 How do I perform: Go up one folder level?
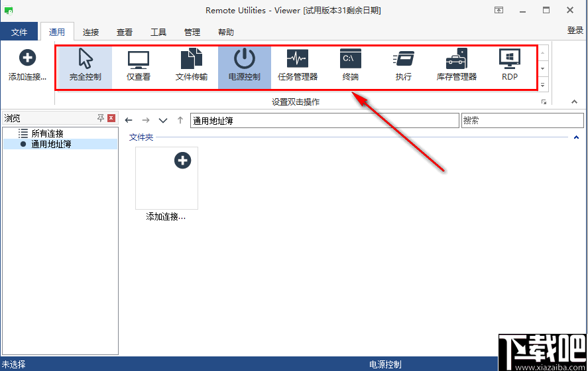(180, 120)
